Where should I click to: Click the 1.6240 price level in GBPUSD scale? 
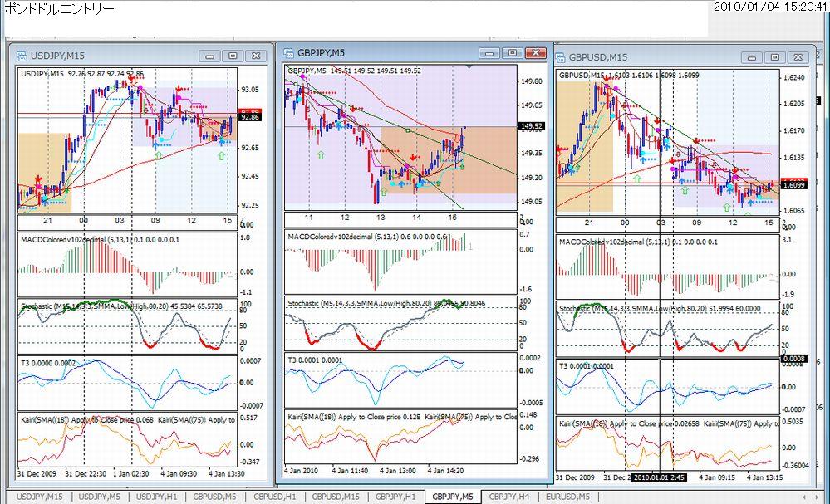[x=793, y=77]
